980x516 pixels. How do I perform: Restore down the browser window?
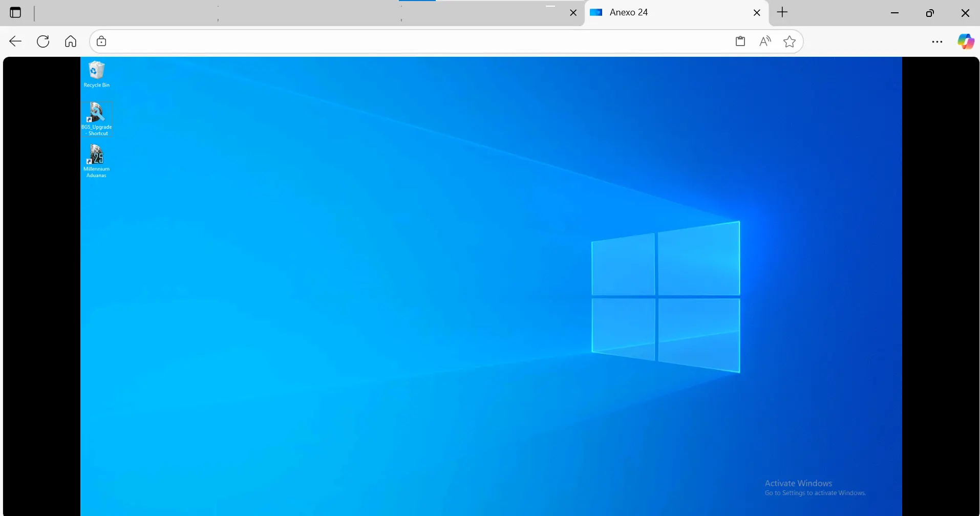930,13
